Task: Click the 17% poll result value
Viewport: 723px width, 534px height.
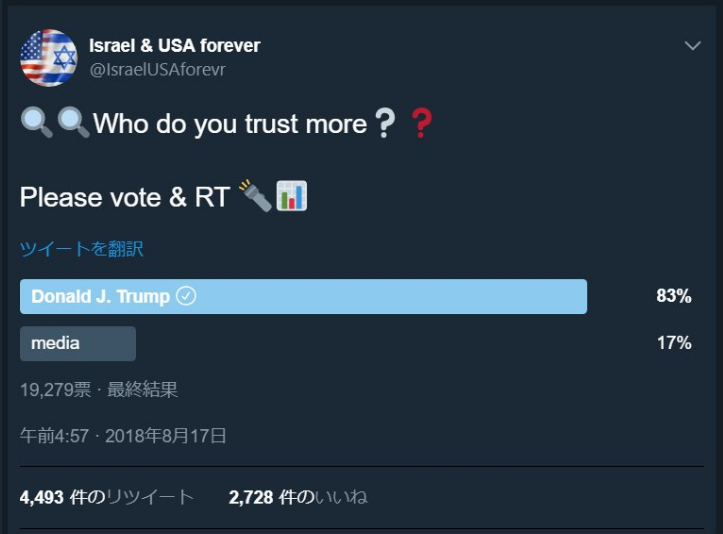Action: [674, 343]
